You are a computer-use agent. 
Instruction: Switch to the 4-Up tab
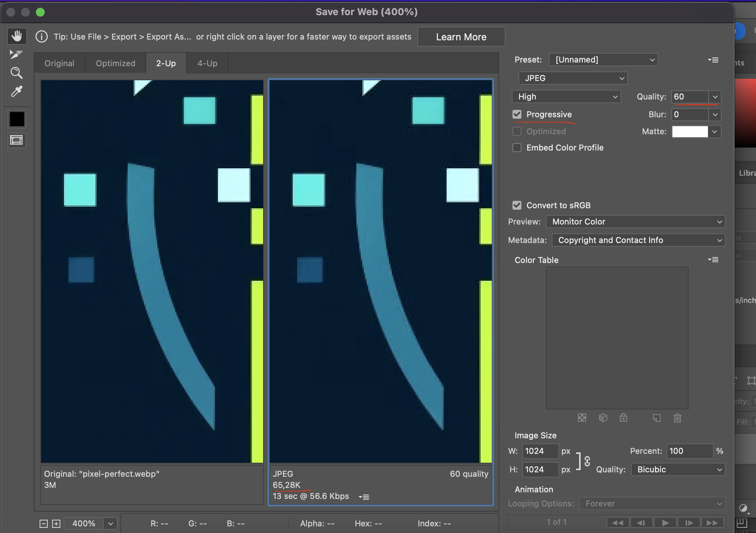tap(207, 63)
